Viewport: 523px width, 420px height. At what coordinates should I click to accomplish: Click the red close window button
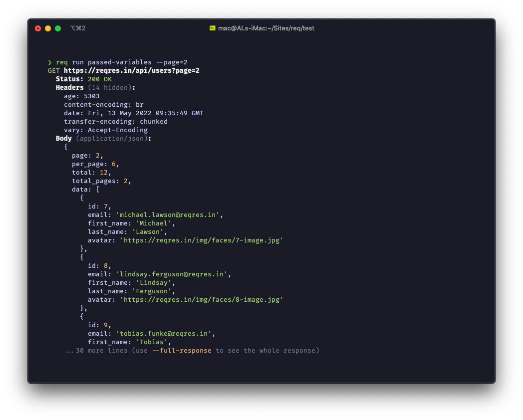tap(38, 28)
